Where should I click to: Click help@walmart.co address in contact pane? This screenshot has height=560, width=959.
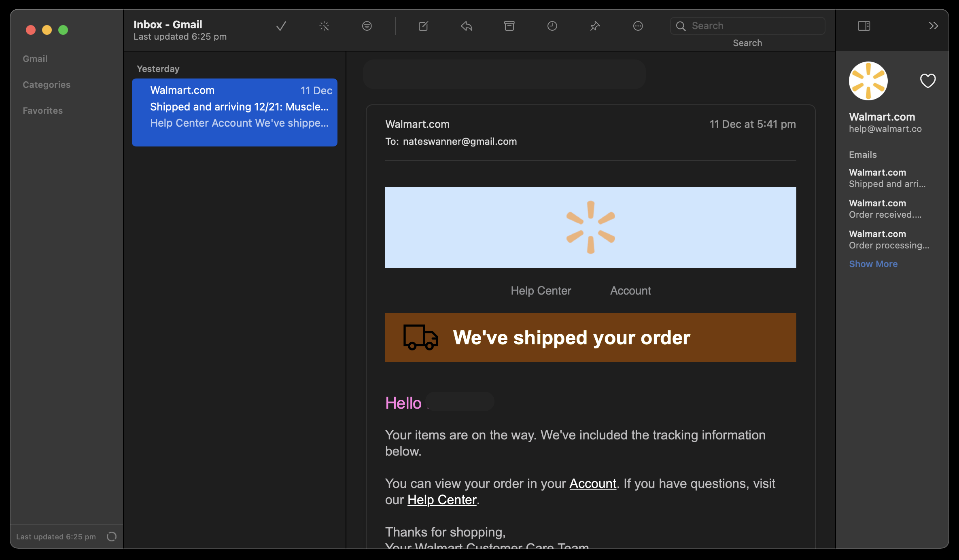tap(885, 129)
